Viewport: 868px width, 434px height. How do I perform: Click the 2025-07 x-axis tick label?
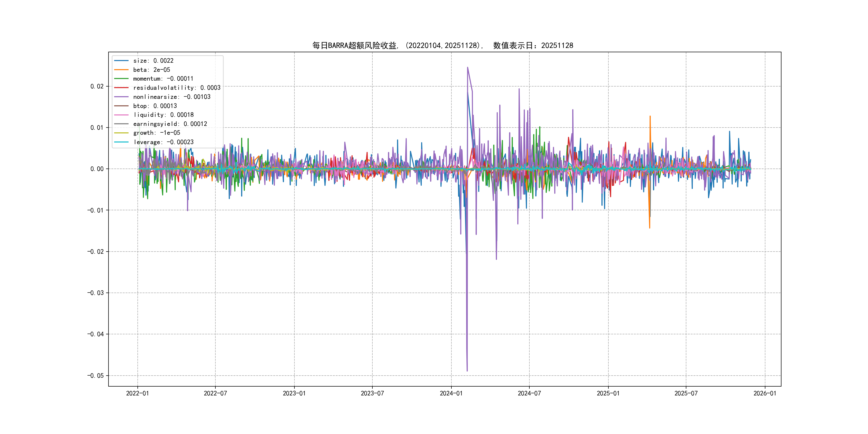(x=686, y=393)
